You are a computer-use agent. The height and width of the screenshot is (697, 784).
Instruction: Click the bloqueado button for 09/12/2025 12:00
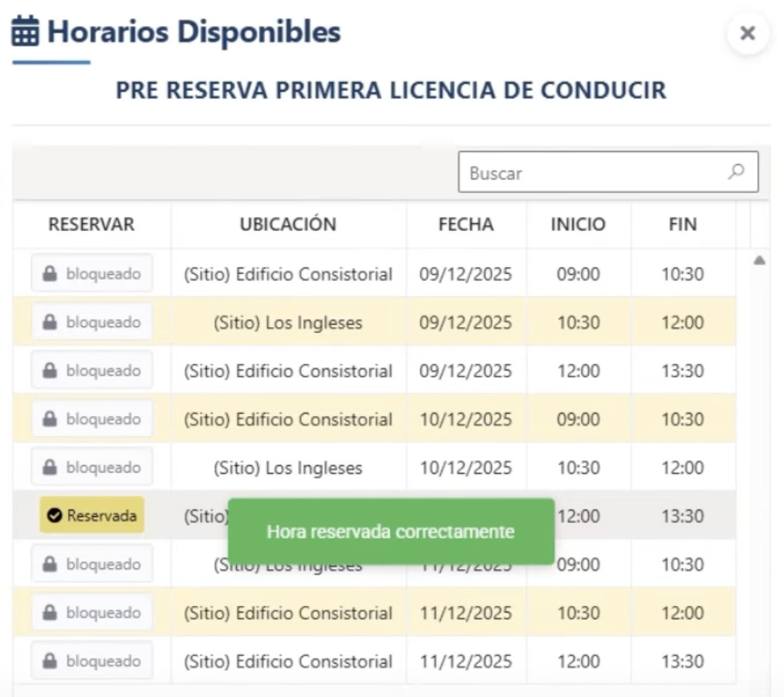pyautogui.click(x=91, y=370)
